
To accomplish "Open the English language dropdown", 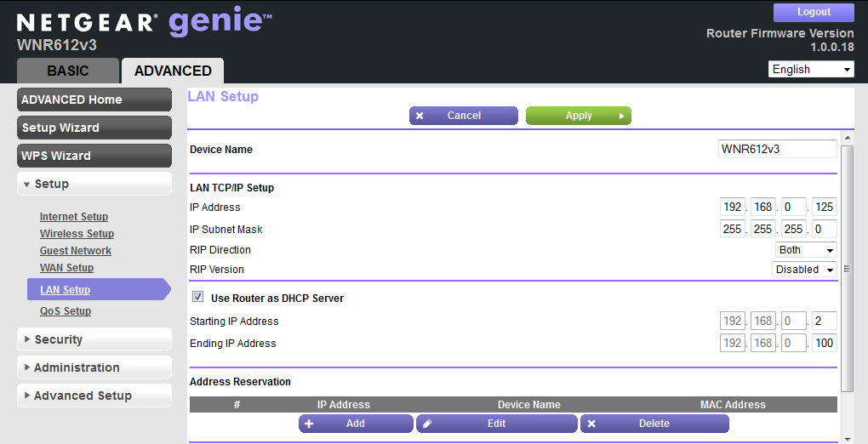I will pyautogui.click(x=812, y=69).
